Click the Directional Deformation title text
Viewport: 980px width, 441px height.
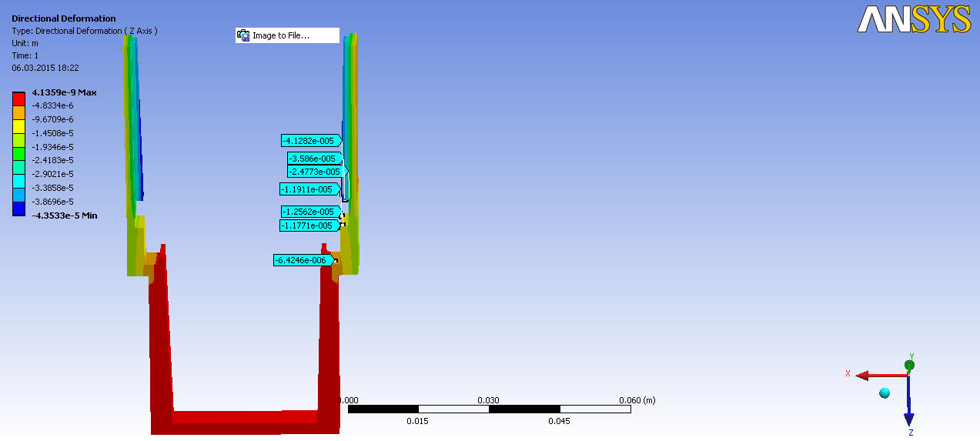64,18
